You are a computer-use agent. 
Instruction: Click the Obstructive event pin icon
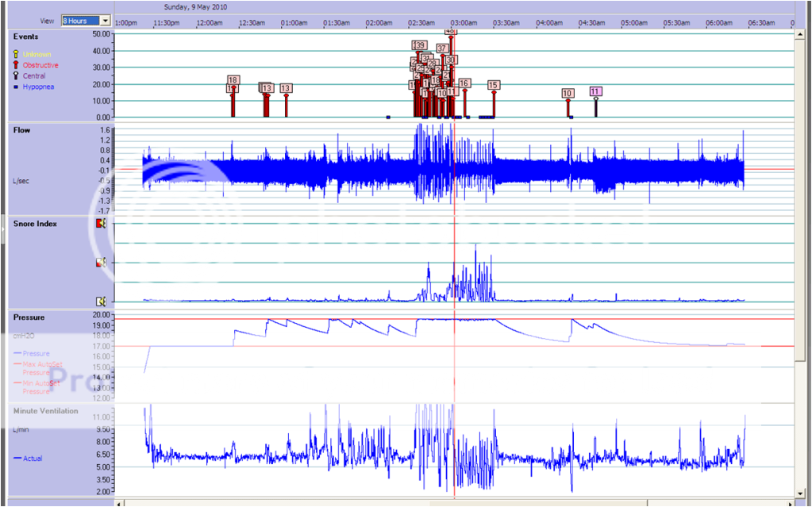tap(16, 65)
